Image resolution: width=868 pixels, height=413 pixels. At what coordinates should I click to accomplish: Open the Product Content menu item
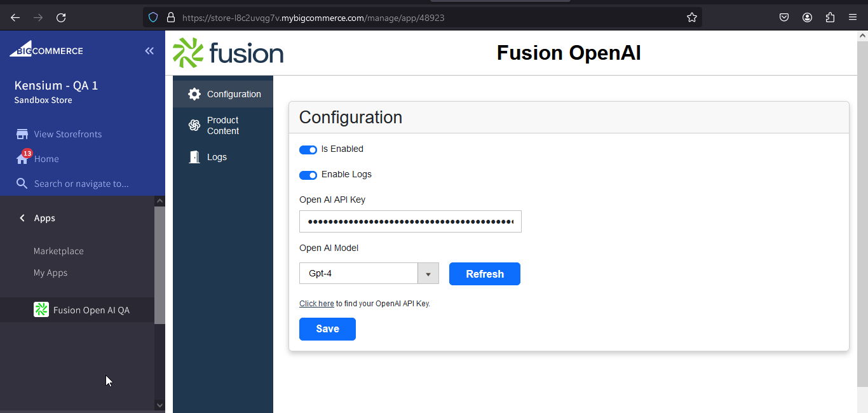(x=223, y=125)
